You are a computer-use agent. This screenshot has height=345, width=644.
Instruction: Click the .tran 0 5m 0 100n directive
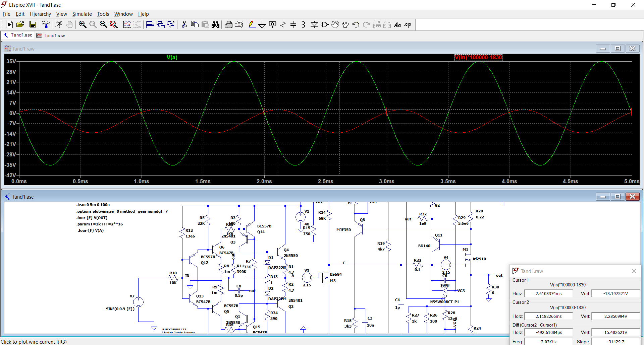(x=93, y=205)
